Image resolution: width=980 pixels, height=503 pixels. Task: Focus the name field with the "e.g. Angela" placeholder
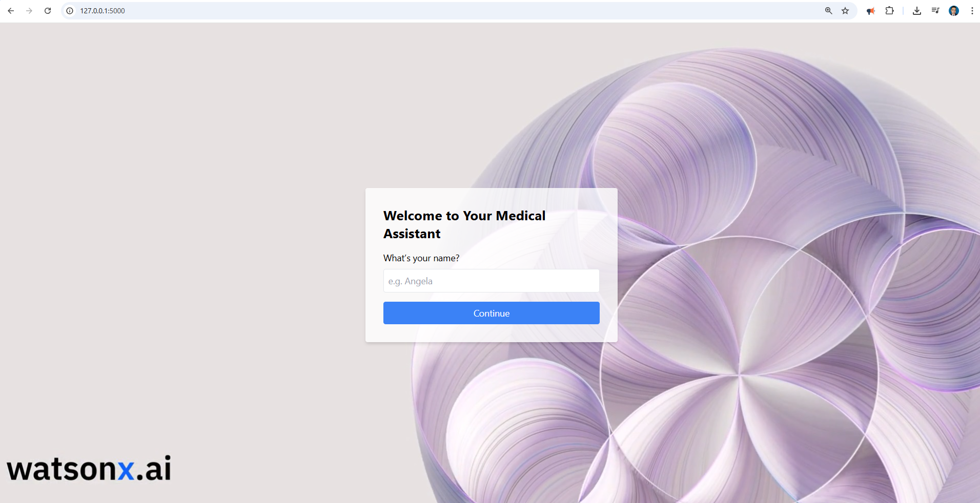click(x=491, y=281)
